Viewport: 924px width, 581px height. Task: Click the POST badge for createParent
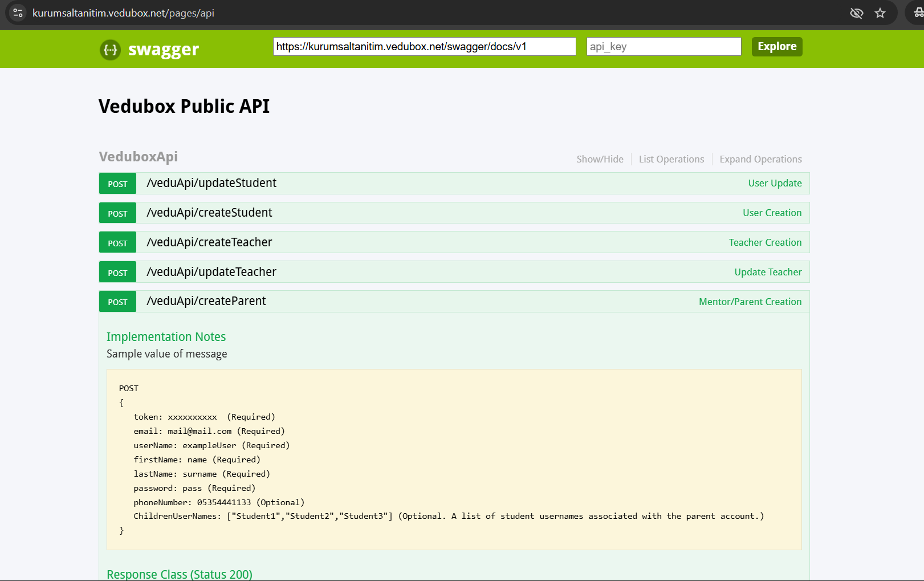click(117, 302)
